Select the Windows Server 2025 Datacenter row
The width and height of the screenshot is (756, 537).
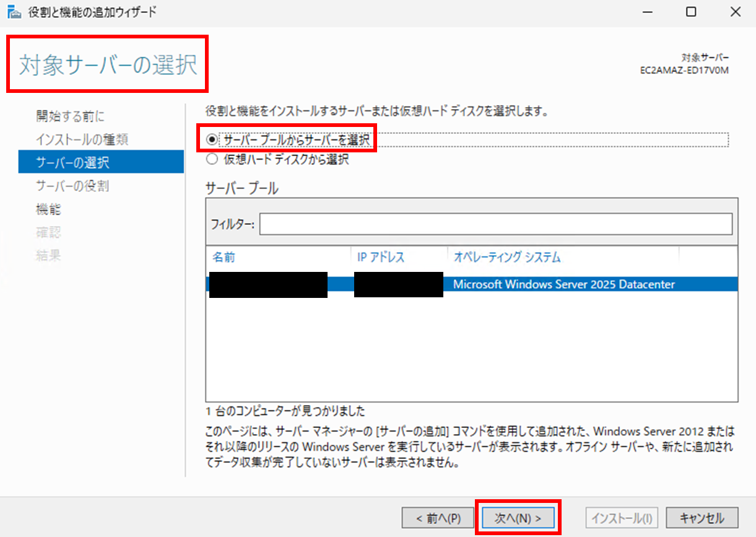[563, 284]
